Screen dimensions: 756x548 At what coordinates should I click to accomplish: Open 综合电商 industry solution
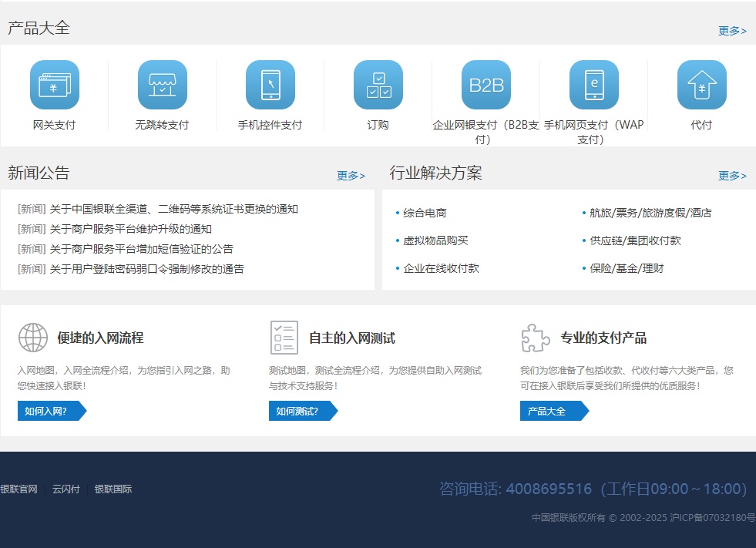click(425, 213)
